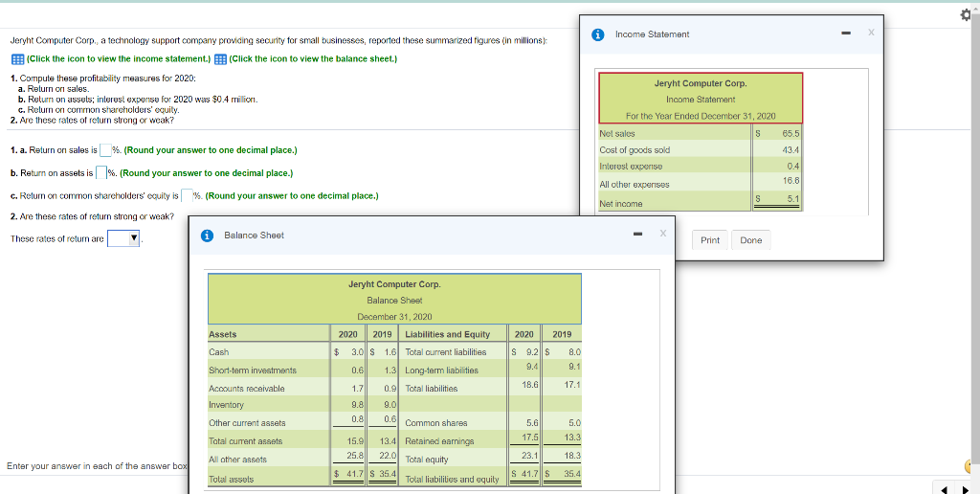The image size is (980, 494).
Task: Select total equity 2019 value 18.3
Action: (572, 456)
